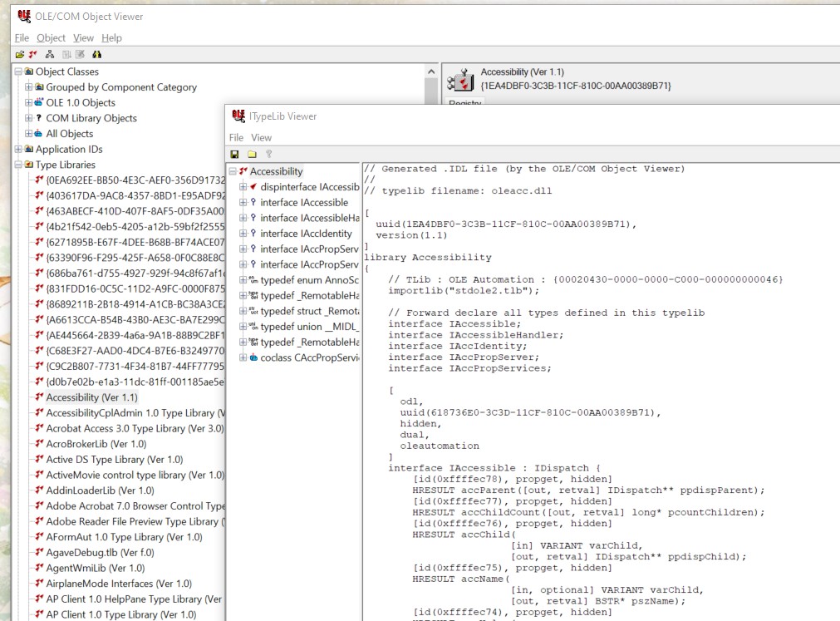Click the hierarchy tree toolbar icon

coord(51,54)
